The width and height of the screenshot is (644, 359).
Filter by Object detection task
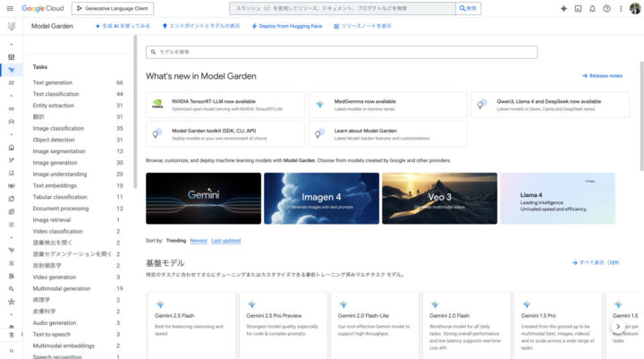tap(78, 140)
